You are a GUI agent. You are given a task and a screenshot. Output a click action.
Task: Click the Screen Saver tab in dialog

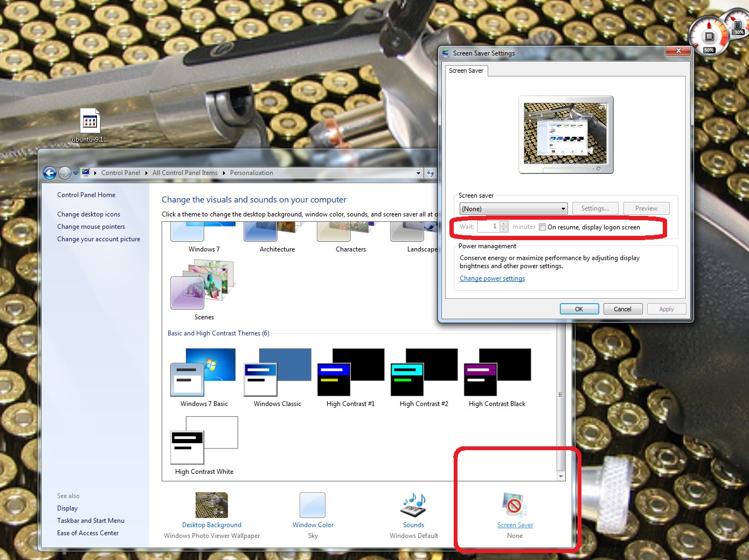466,71
